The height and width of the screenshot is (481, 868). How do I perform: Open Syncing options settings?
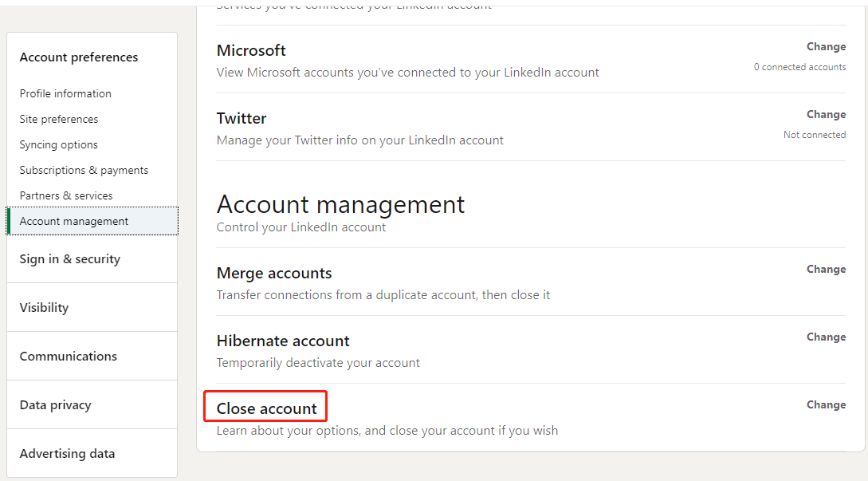coord(58,144)
